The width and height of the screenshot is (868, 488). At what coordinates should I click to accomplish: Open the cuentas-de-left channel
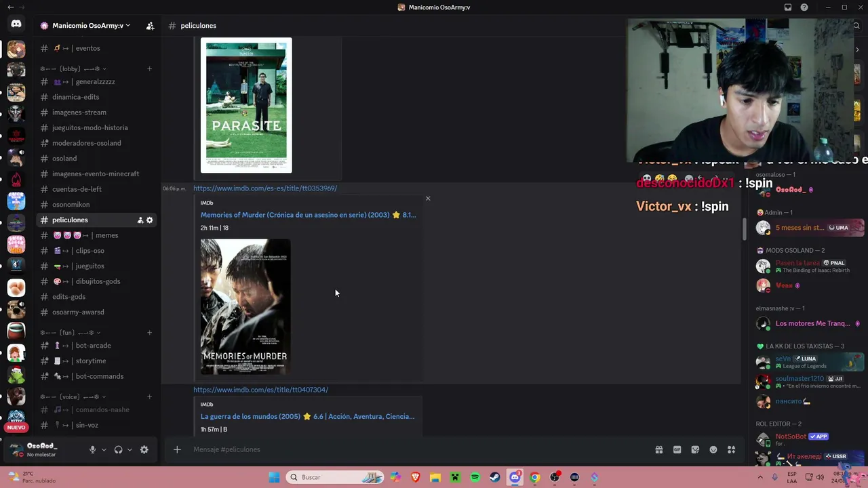point(96,189)
